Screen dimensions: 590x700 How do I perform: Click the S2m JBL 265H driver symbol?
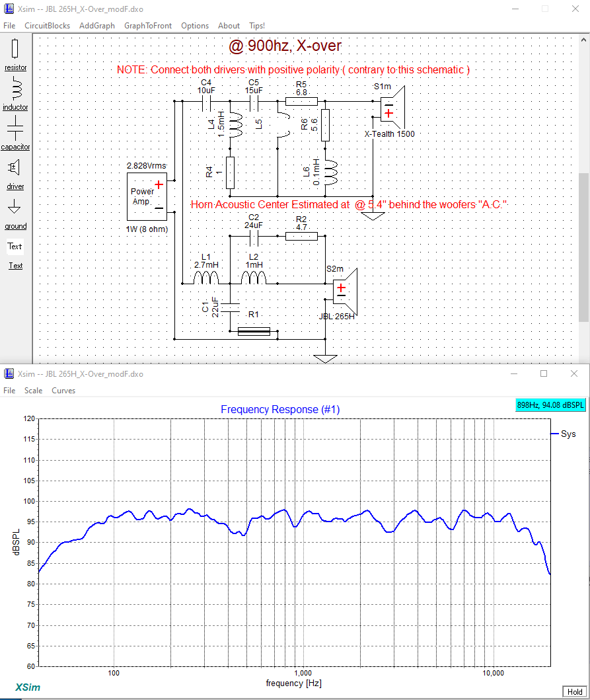[x=346, y=292]
